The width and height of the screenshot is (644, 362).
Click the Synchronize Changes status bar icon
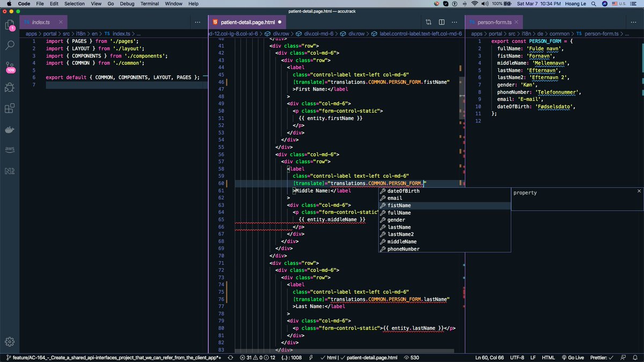pos(230,358)
